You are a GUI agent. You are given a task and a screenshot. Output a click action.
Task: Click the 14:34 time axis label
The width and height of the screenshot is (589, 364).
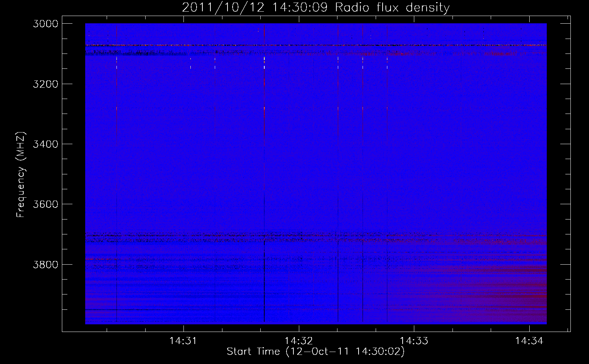(529, 341)
